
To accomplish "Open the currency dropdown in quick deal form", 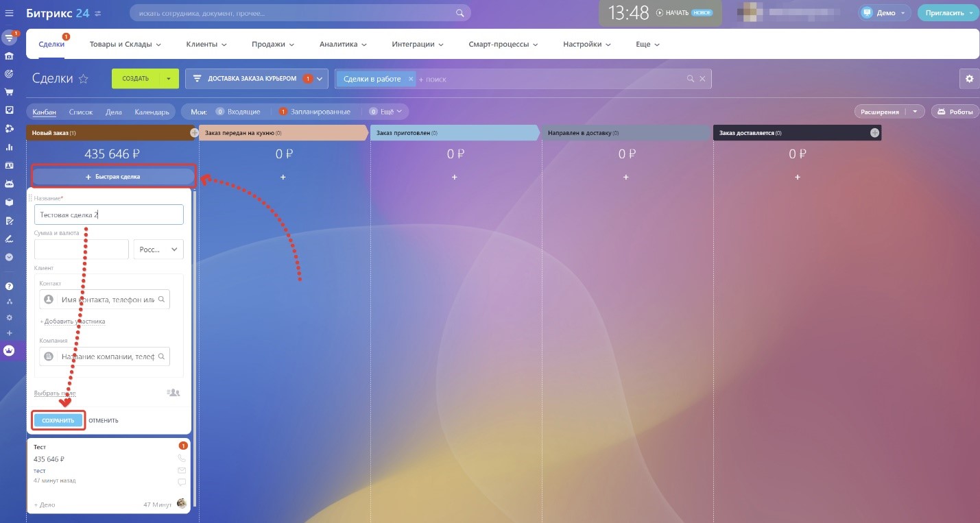I will pyautogui.click(x=158, y=250).
